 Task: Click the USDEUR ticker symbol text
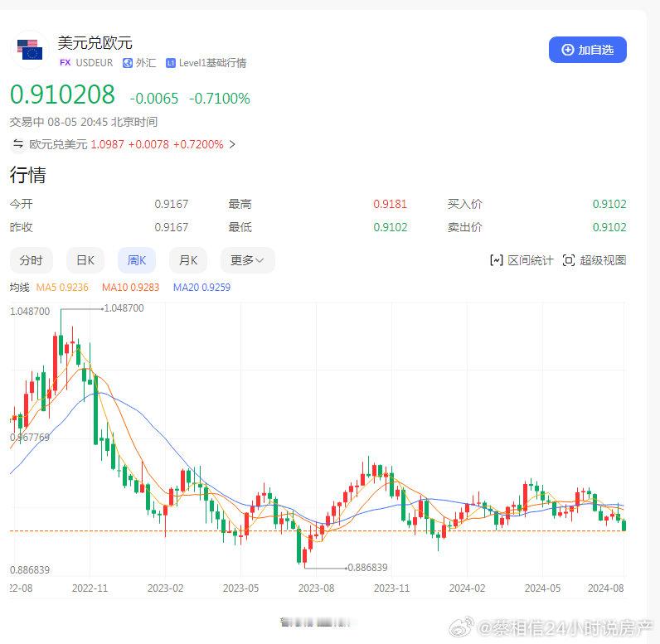point(95,63)
